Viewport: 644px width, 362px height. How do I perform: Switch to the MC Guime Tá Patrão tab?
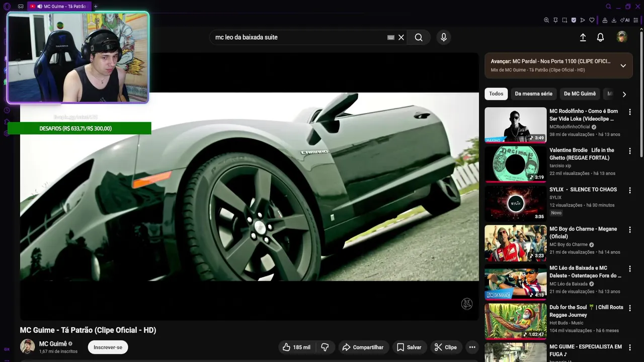pos(59,7)
